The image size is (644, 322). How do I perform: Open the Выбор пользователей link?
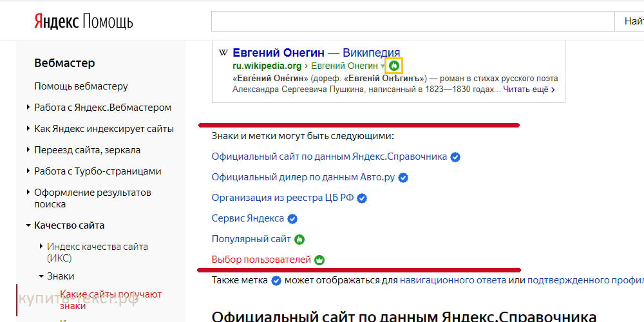point(261,260)
